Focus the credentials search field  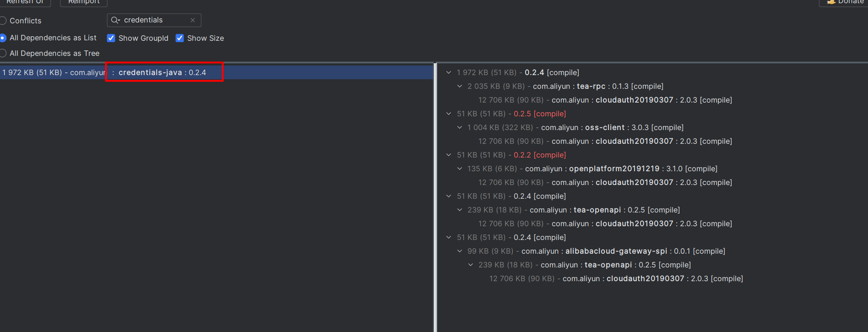pyautogui.click(x=154, y=20)
